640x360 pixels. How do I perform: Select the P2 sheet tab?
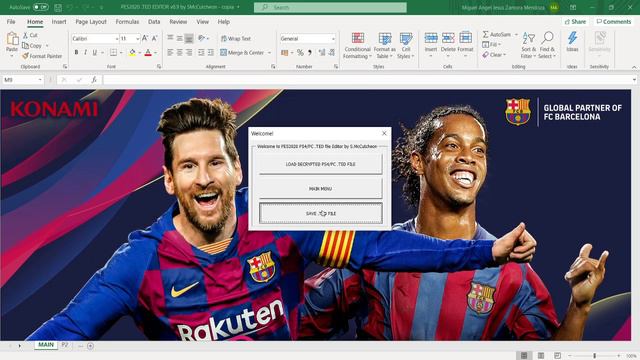point(64,345)
